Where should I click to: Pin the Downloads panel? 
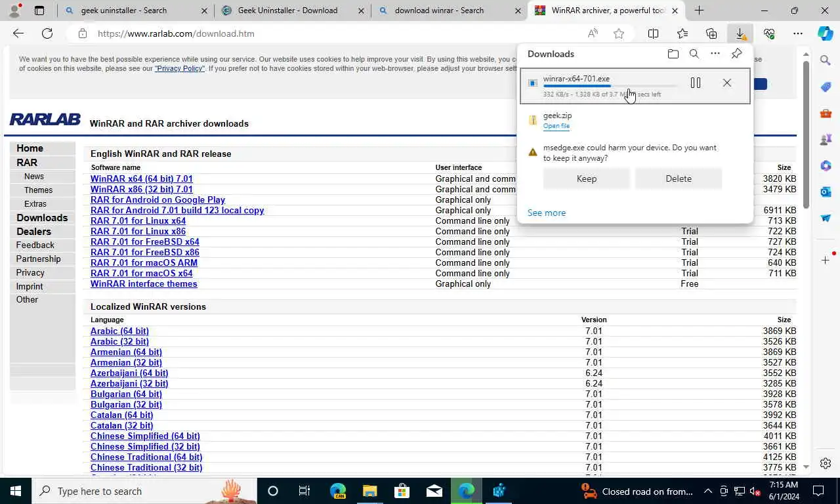(737, 54)
